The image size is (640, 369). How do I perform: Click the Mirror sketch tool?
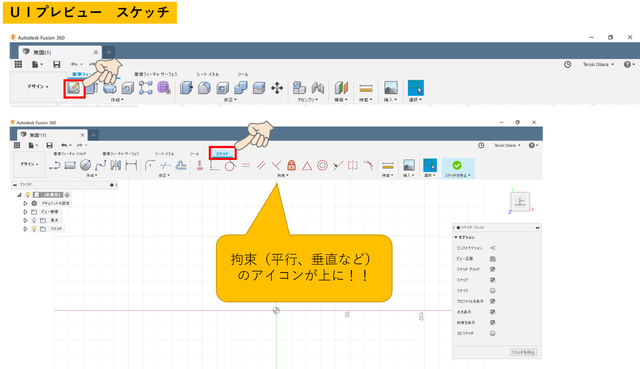click(116, 165)
